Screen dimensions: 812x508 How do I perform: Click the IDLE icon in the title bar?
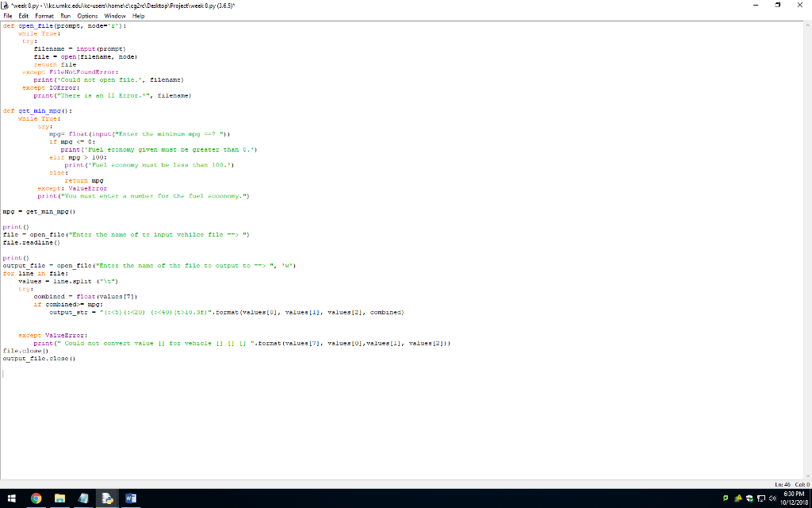[x=6, y=5]
